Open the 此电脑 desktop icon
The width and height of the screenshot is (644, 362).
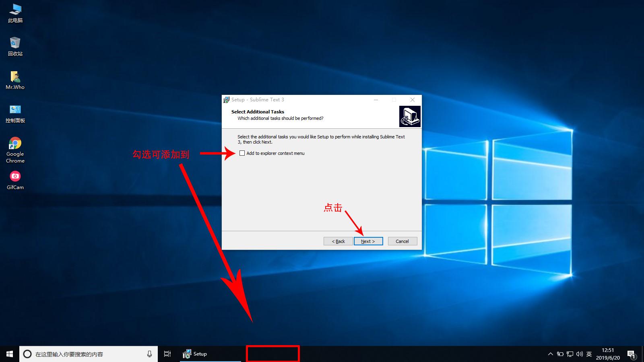click(x=15, y=13)
